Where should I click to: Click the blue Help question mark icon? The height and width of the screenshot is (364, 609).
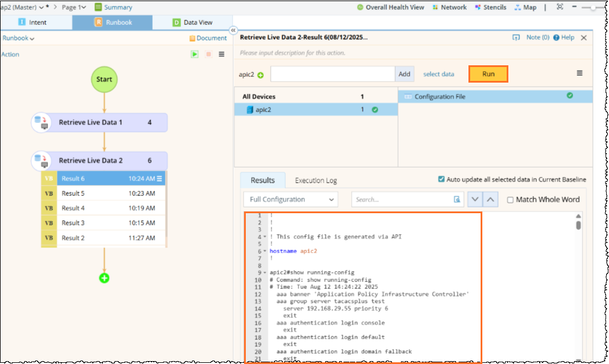[556, 38]
